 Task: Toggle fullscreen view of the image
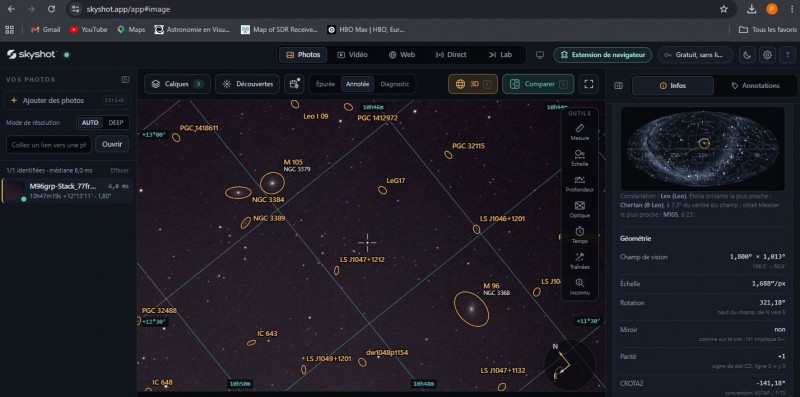coord(588,84)
